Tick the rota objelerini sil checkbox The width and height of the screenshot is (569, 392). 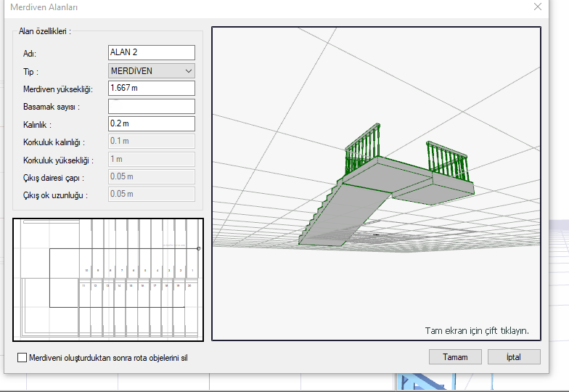click(x=22, y=358)
